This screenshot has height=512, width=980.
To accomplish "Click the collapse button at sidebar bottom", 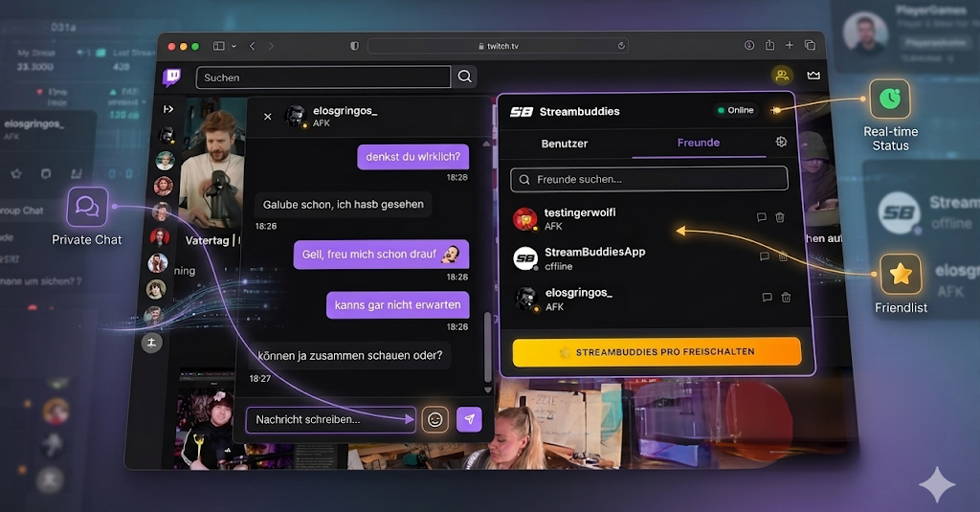I will 151,343.
